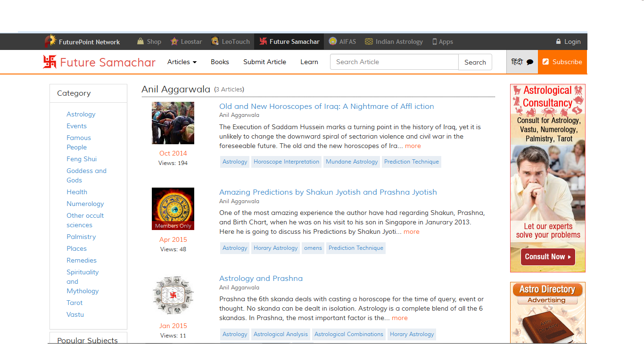Screen dimensions: 644x362
Task: Open the Palmistry category
Action: (x=81, y=237)
